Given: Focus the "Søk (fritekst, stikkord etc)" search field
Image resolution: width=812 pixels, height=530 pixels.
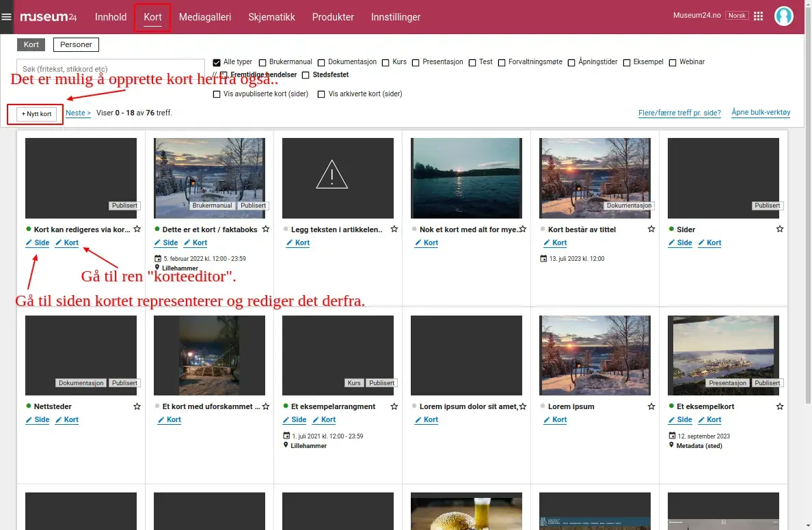Looking at the screenshot, I should pyautogui.click(x=111, y=69).
